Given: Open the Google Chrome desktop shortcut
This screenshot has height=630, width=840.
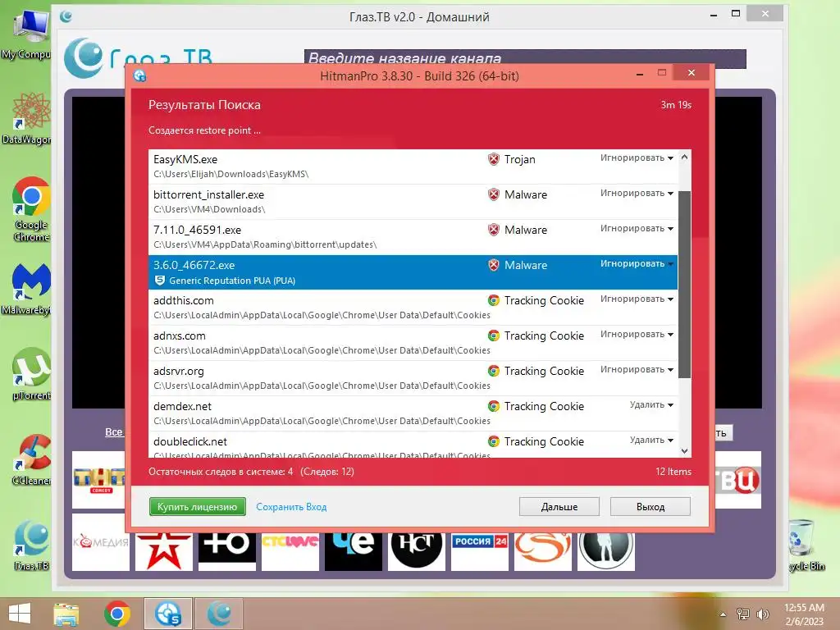Looking at the screenshot, I should tap(31, 209).
